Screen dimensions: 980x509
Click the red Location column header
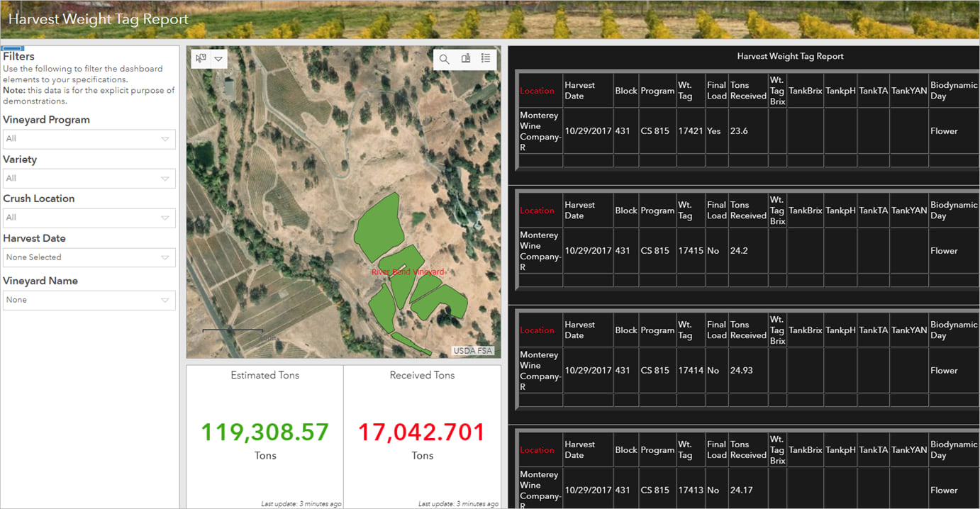pos(538,90)
